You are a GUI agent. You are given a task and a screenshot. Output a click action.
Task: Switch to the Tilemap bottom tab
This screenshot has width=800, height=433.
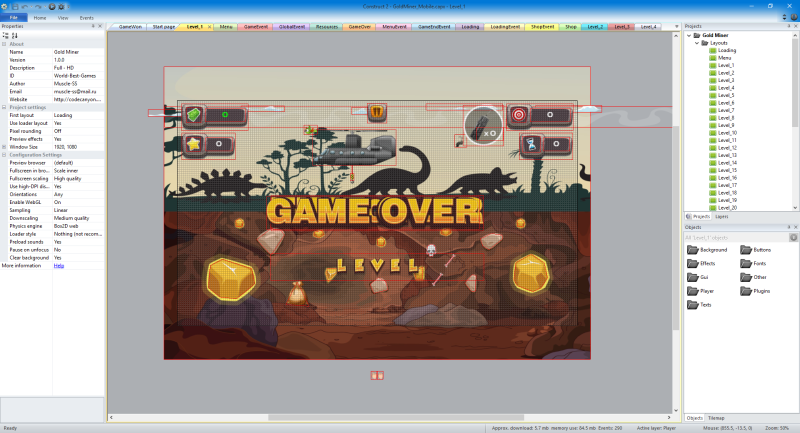pyautogui.click(x=716, y=418)
